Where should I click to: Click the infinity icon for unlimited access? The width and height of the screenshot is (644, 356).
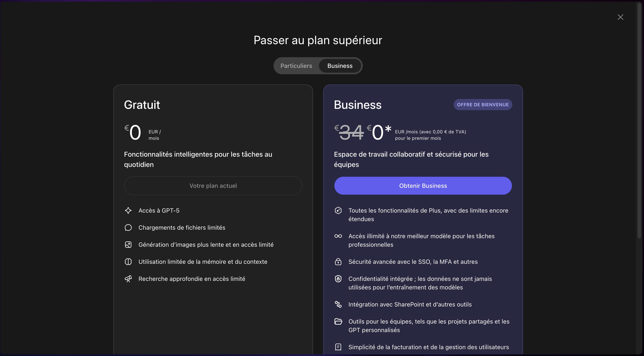(338, 236)
